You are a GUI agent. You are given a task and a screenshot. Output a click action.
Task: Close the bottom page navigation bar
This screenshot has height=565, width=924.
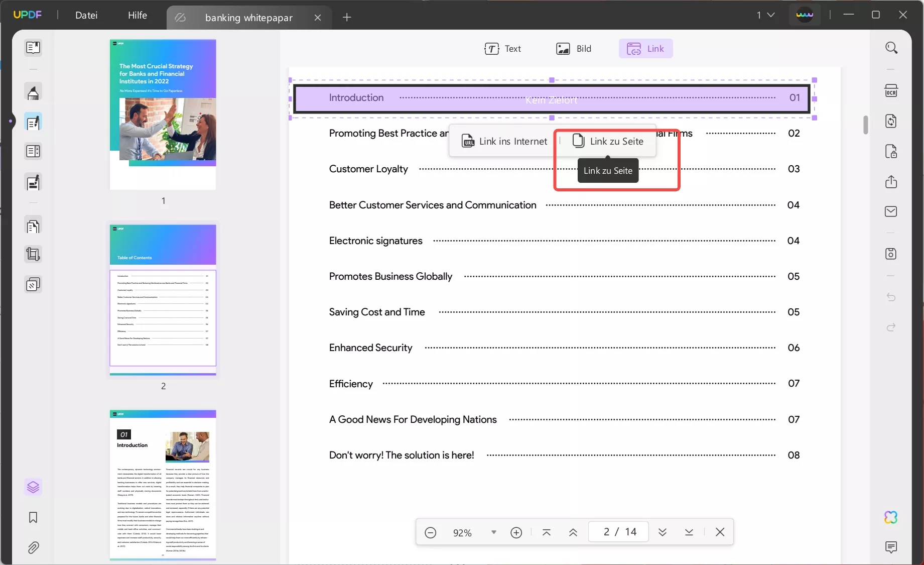(720, 532)
